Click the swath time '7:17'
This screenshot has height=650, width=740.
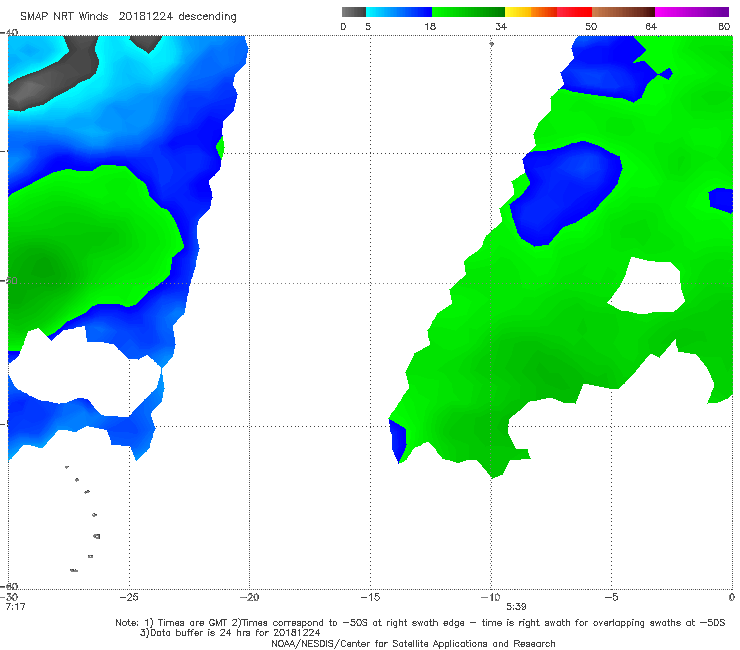(x=15, y=607)
